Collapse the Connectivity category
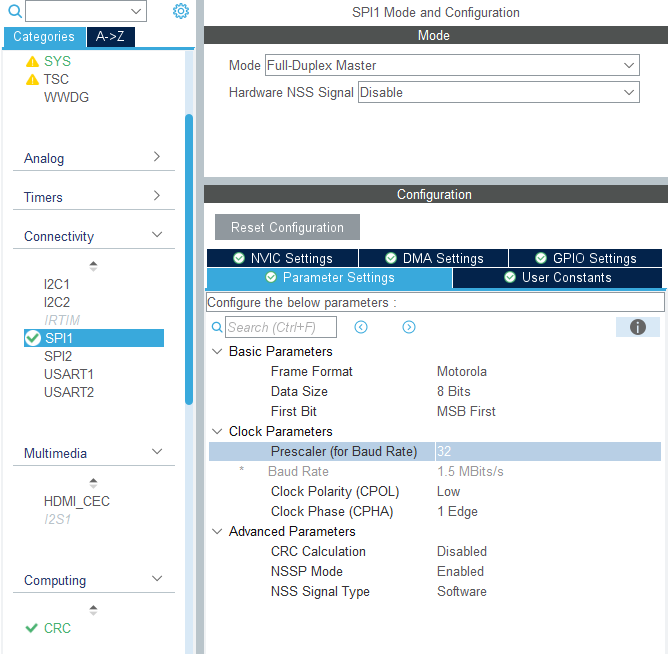 tap(157, 235)
